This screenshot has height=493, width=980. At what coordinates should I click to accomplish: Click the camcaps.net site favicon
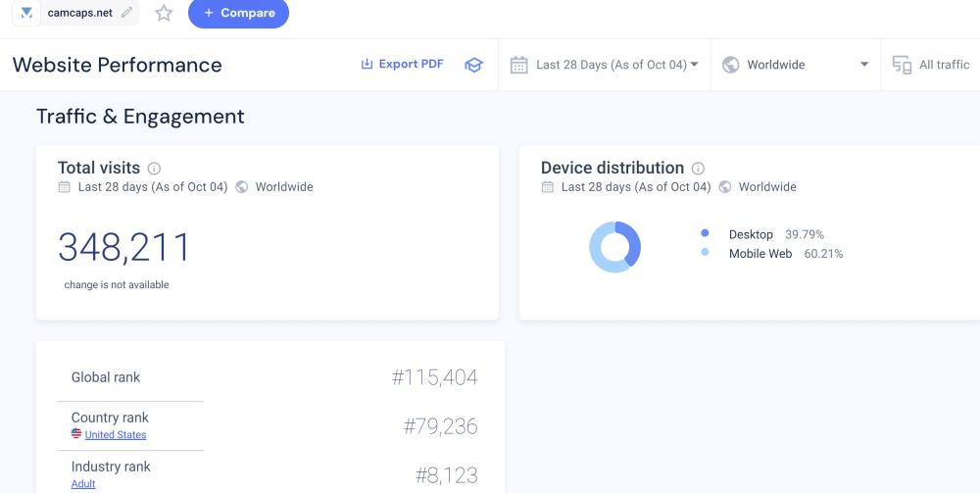(x=27, y=13)
